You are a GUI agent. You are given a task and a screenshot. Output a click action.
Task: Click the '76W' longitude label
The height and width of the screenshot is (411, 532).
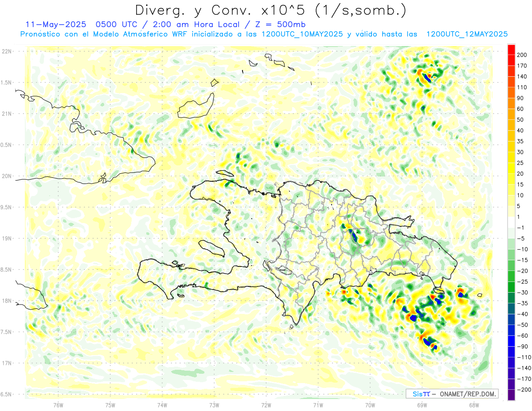coord(58,405)
